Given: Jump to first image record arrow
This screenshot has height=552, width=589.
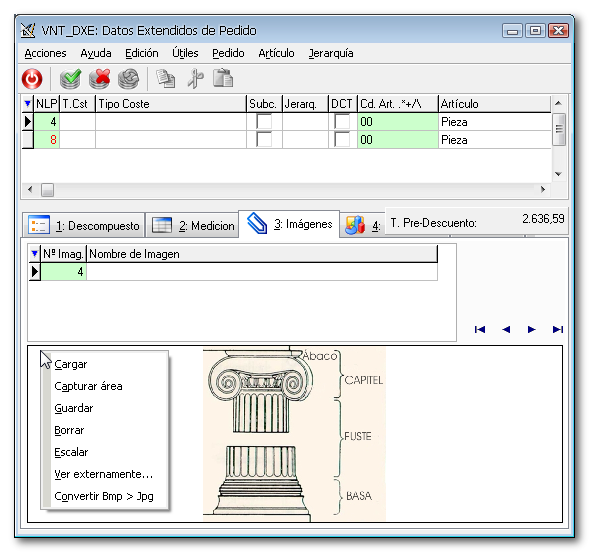Looking at the screenshot, I should pyautogui.click(x=480, y=330).
